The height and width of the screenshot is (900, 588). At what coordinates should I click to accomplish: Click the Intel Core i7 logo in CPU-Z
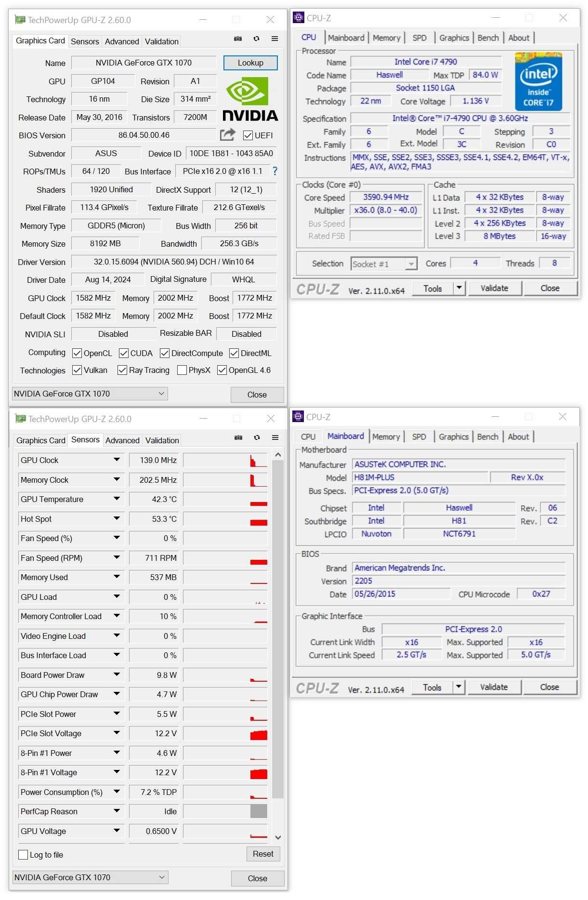coord(539,81)
